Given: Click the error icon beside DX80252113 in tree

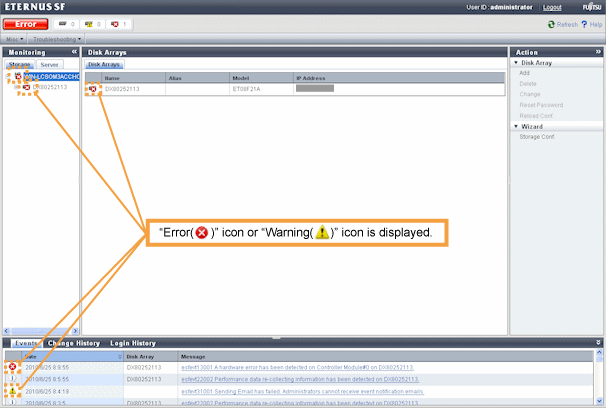Looking at the screenshot, I should pos(26,87).
